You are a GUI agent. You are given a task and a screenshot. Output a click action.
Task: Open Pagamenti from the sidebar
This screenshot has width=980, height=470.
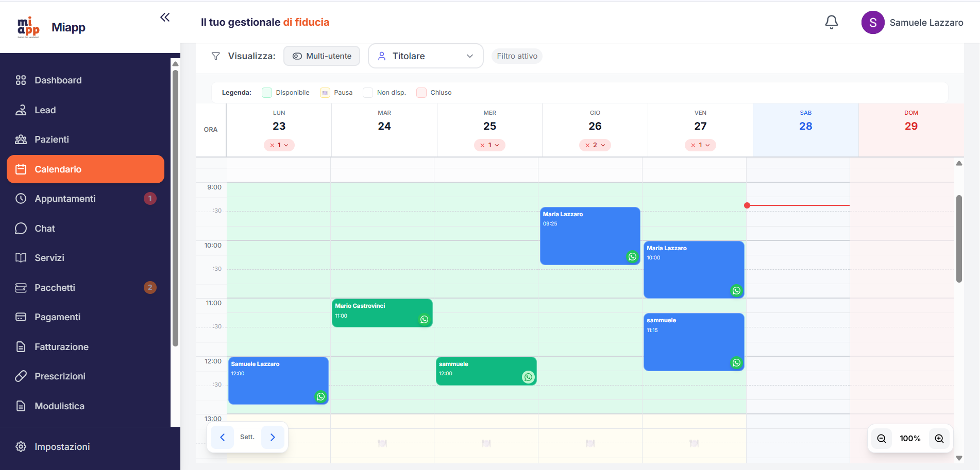point(57,317)
